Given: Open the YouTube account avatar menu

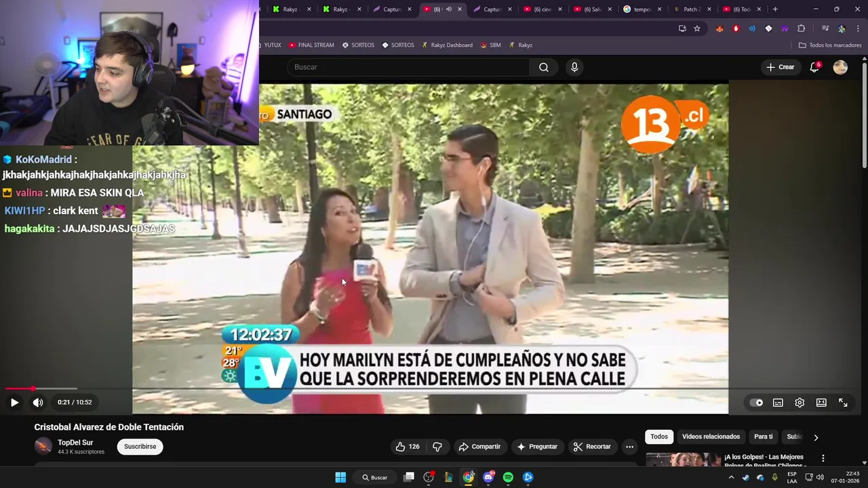Looking at the screenshot, I should 840,67.
